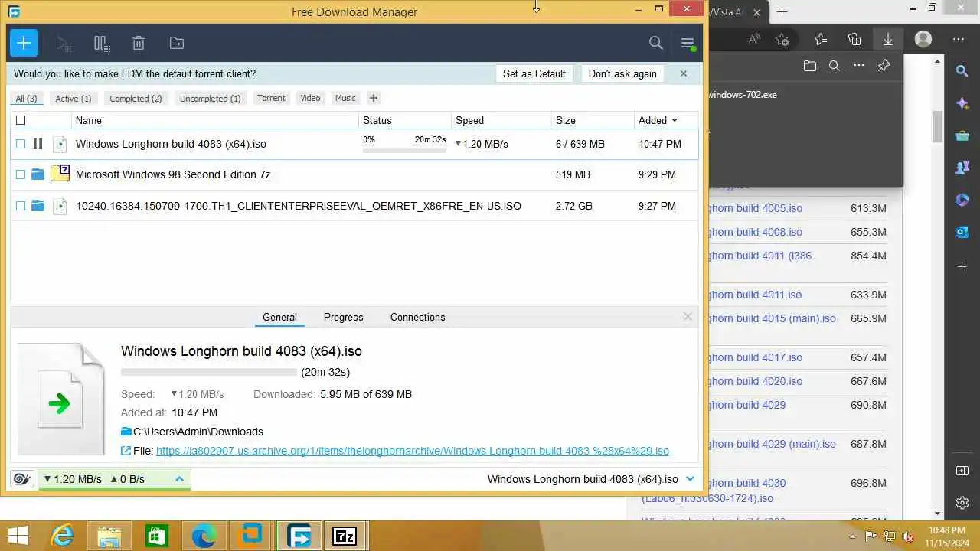
Task: Delete selected download using trash icon
Action: click(x=139, y=44)
